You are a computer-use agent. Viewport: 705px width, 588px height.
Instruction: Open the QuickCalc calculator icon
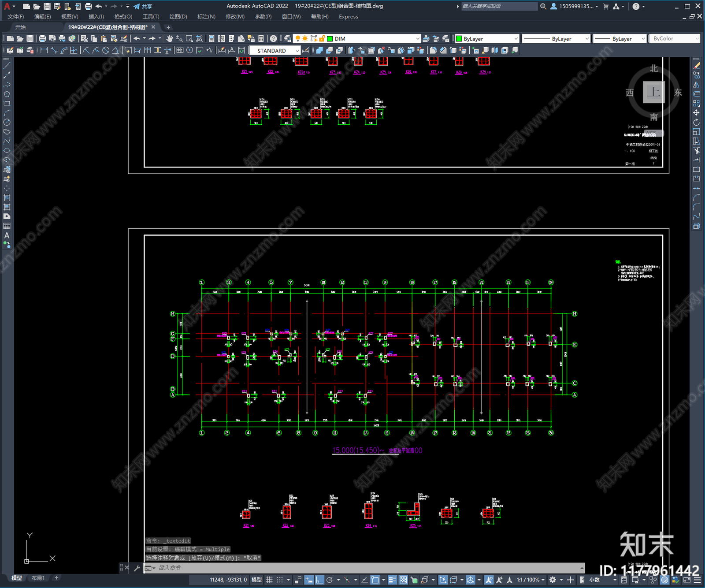coord(261,39)
